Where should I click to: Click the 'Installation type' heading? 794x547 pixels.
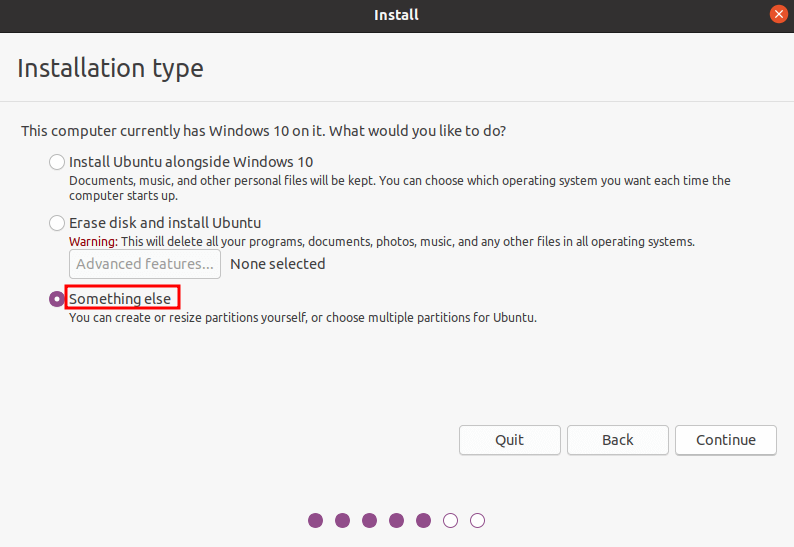tap(110, 68)
